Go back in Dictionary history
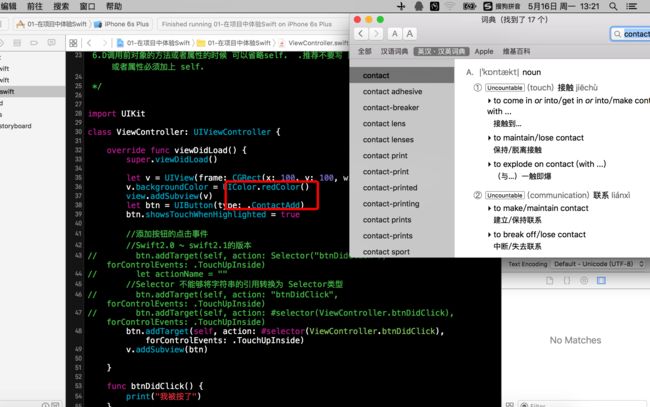 tap(361, 34)
